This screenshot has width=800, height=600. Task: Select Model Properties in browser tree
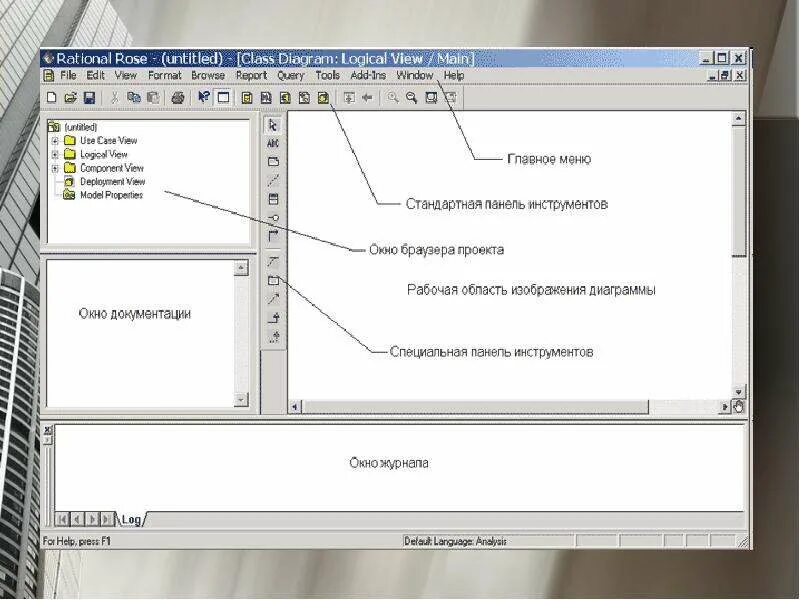tap(111, 195)
